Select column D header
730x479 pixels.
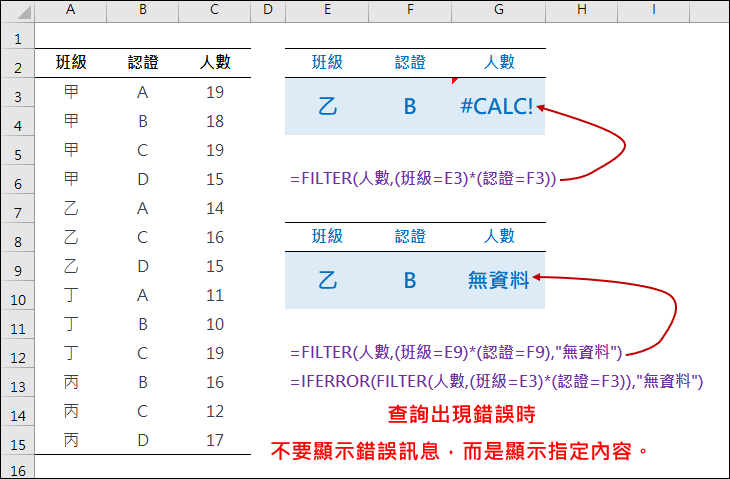(268, 10)
